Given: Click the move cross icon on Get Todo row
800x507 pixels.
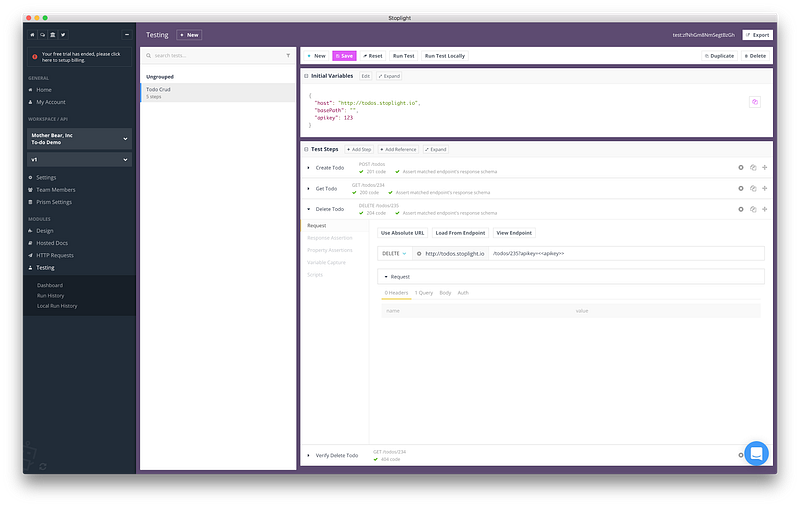Looking at the screenshot, I should pyautogui.click(x=764, y=188).
